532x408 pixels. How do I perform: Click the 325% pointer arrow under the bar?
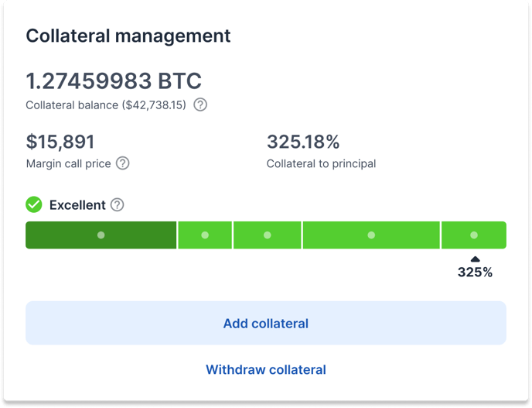coord(476,259)
